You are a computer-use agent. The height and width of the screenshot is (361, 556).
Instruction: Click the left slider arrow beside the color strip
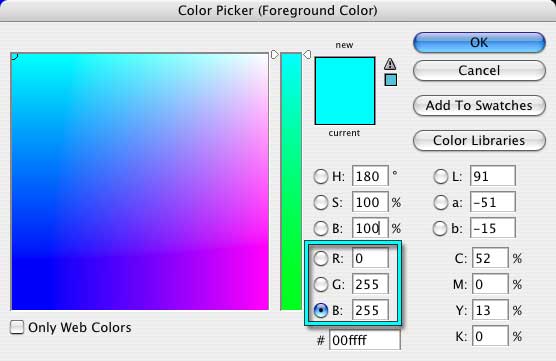(274, 55)
